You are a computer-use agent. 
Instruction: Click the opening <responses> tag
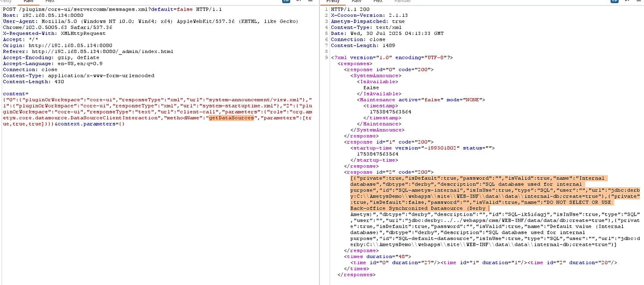354,64
